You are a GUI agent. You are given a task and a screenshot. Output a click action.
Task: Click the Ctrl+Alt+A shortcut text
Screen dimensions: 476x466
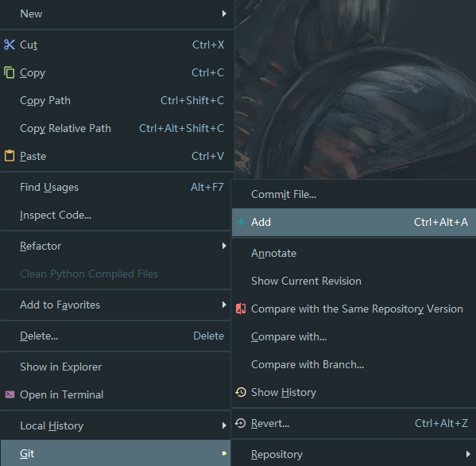tap(441, 222)
